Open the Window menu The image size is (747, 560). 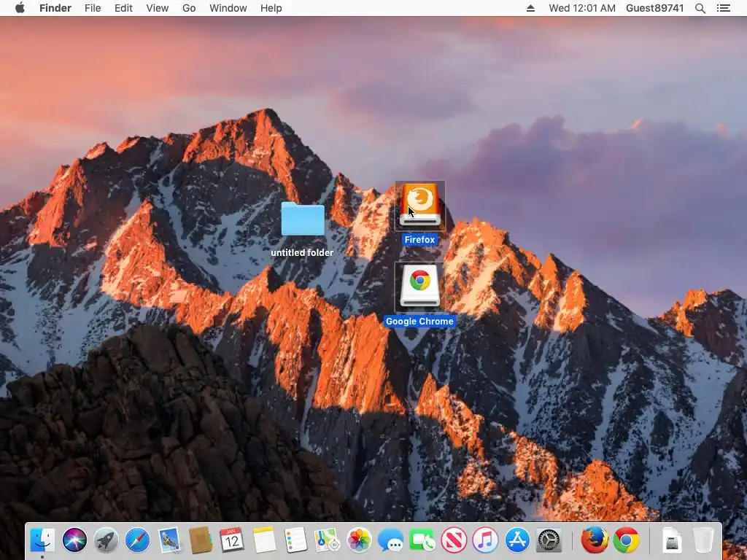coord(228,8)
